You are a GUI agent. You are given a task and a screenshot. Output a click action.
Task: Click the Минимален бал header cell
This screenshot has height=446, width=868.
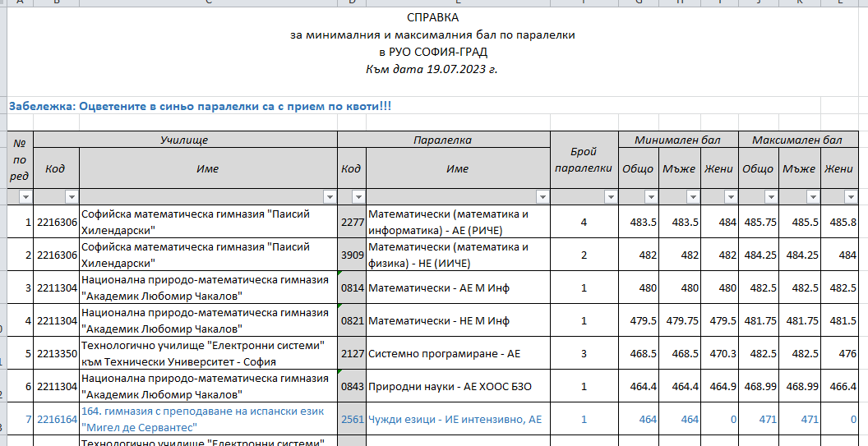tap(677, 140)
